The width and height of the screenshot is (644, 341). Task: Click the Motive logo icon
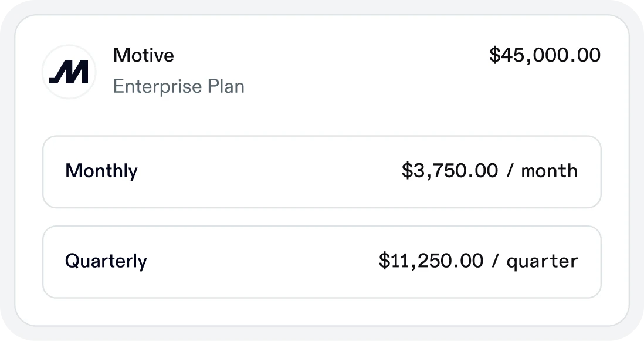click(x=69, y=72)
